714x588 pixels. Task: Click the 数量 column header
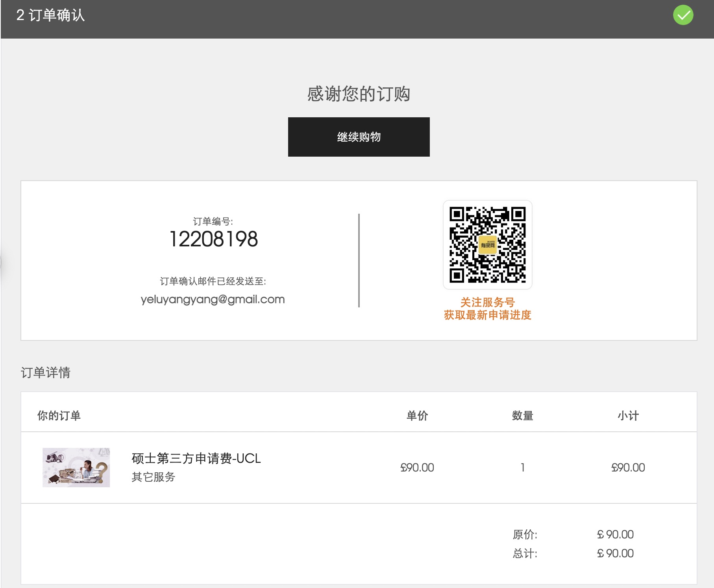[x=522, y=416]
